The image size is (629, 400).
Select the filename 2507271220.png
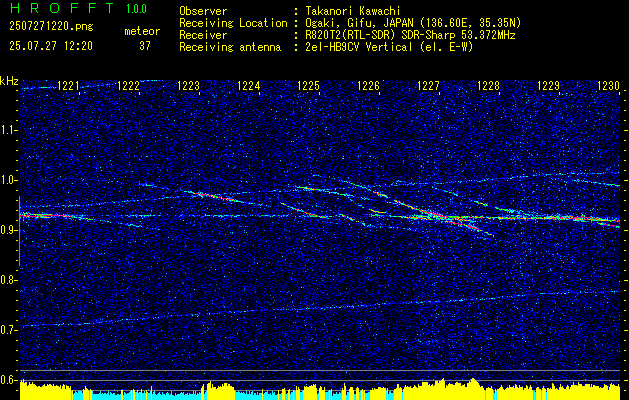pos(51,27)
